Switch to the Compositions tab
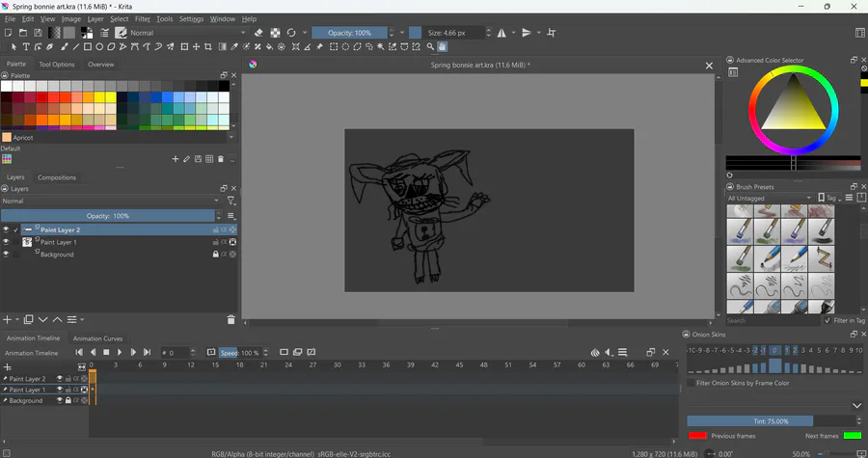Screen dimensions: 868x458 (57, 177)
